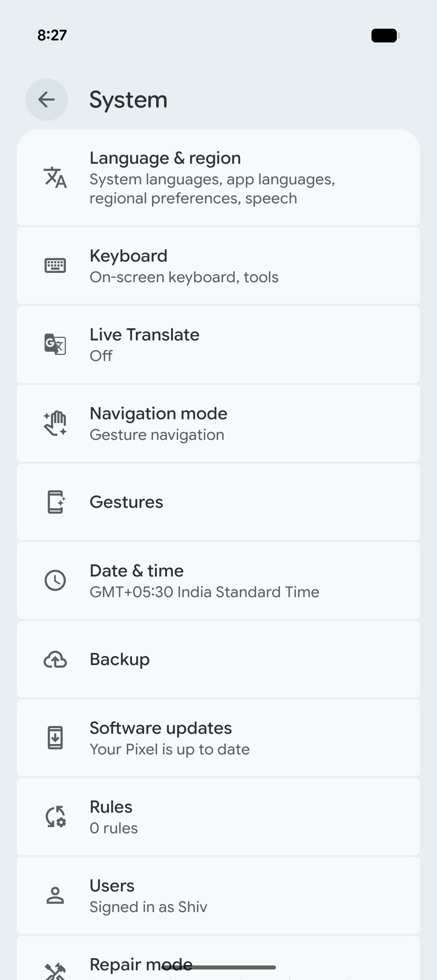The image size is (437, 980).
Task: Tap the bottom gesture navigation handle
Action: pyautogui.click(x=218, y=968)
